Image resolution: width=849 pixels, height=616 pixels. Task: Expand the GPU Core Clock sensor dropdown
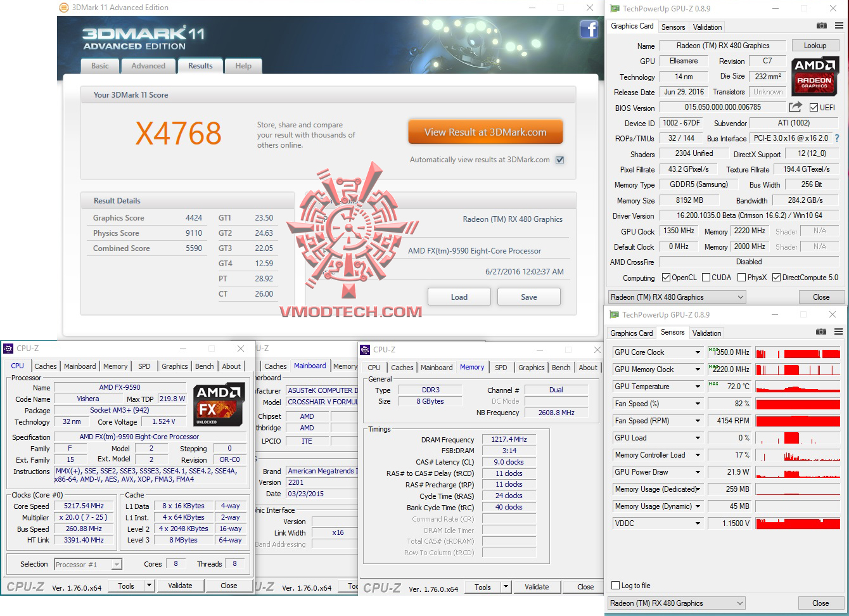click(698, 352)
